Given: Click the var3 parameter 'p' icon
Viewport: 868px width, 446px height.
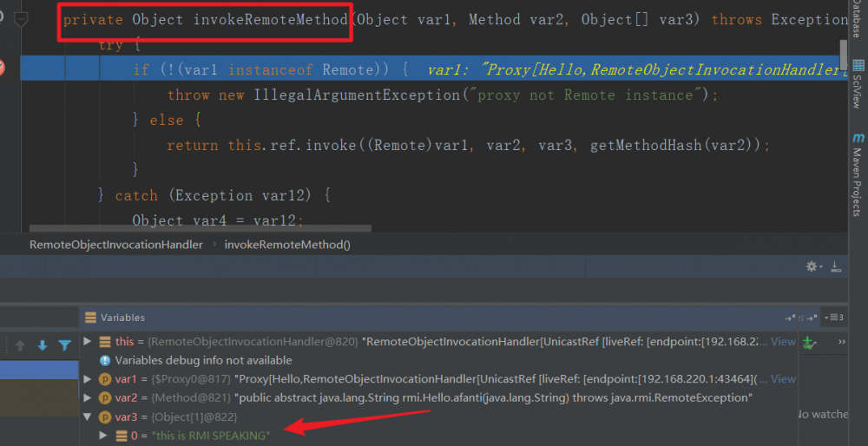Looking at the screenshot, I should (x=105, y=417).
